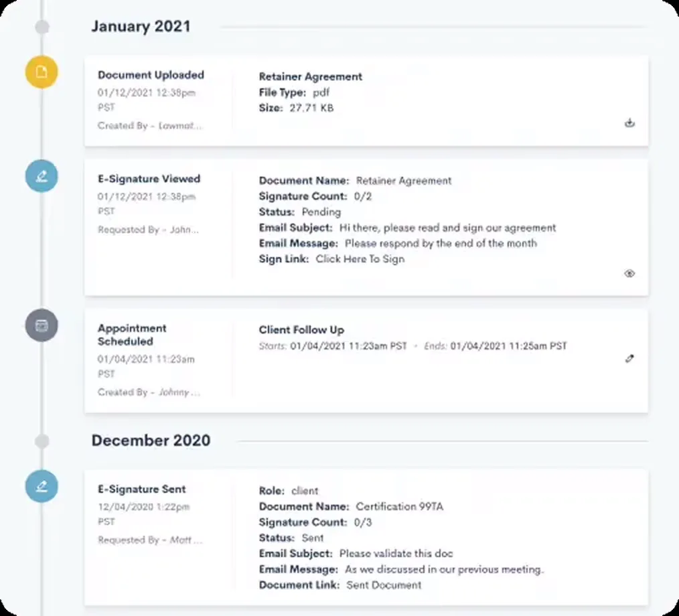This screenshot has width=679, height=616.
Task: Click the Requested By Matt attribution text
Action: 148,540
